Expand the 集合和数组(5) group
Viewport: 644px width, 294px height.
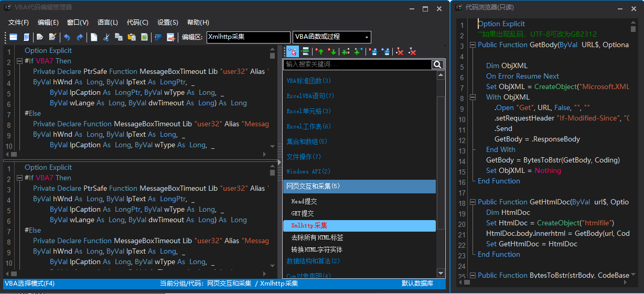(x=307, y=141)
